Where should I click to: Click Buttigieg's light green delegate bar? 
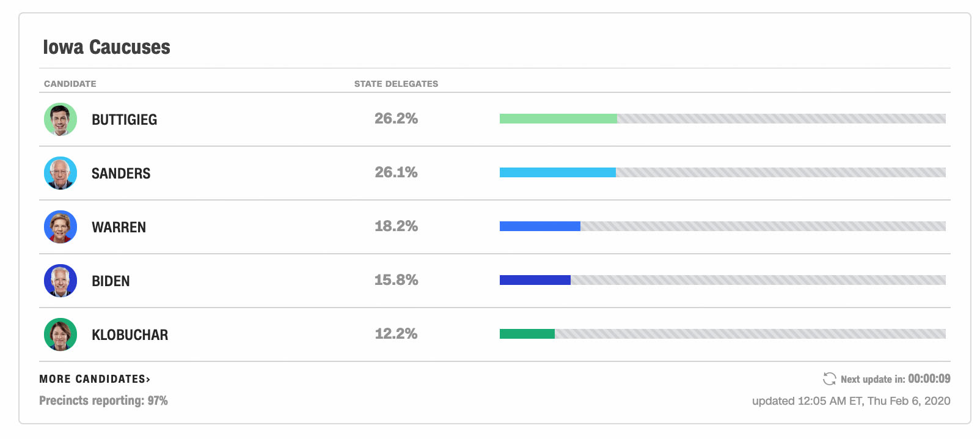click(x=558, y=119)
